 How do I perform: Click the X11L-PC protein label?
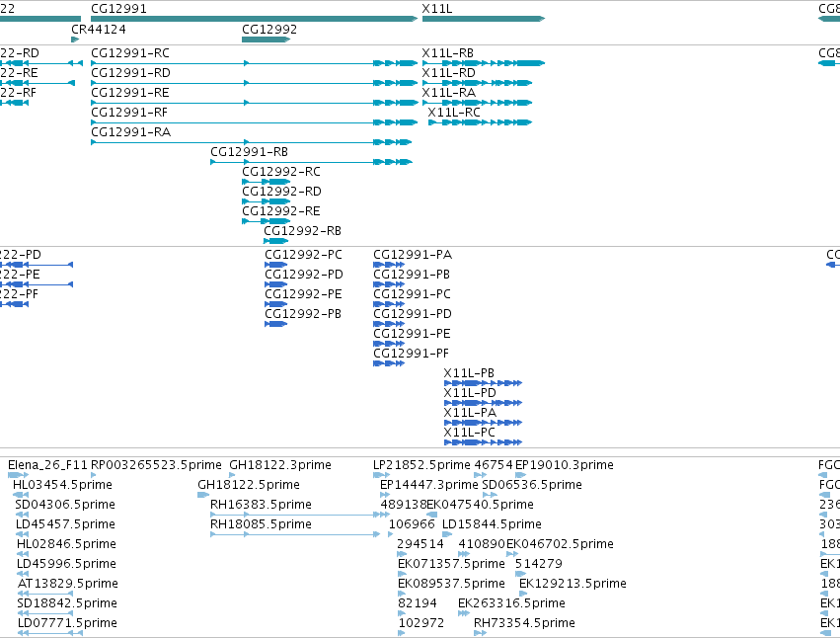(469, 433)
